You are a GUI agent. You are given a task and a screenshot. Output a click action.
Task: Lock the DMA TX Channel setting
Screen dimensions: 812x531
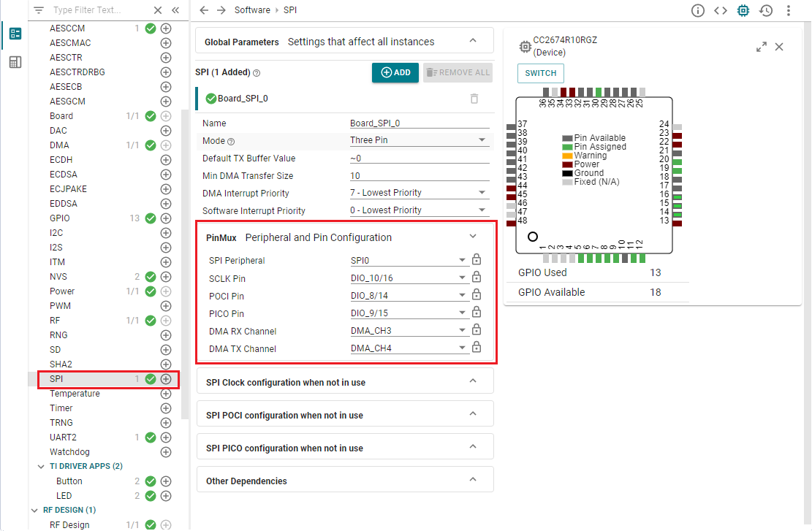477,348
